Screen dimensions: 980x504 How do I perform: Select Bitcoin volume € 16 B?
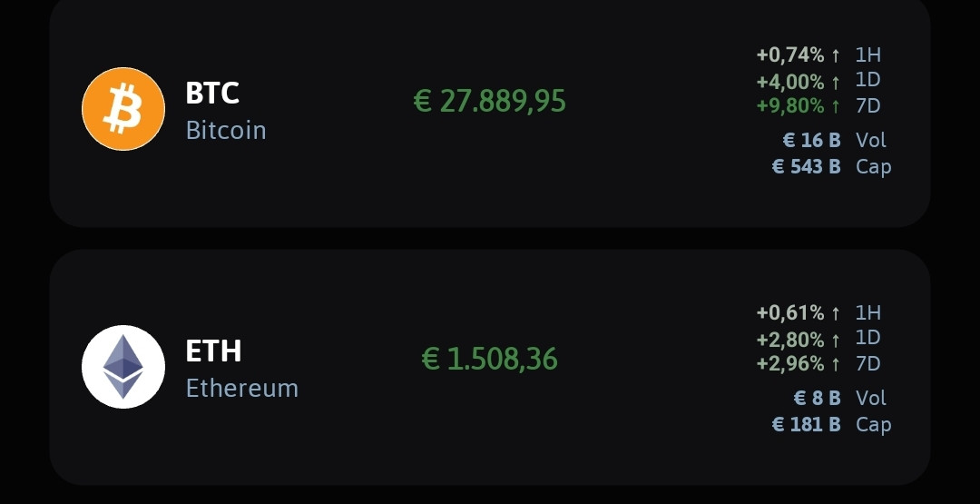[812, 140]
